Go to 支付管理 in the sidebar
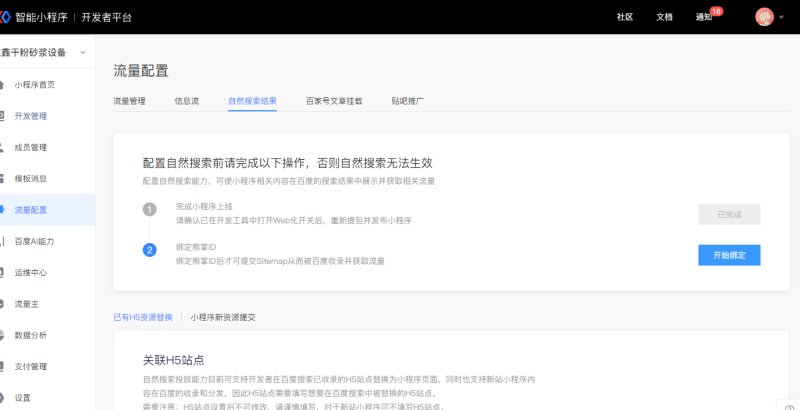The width and height of the screenshot is (800, 410). click(30, 366)
